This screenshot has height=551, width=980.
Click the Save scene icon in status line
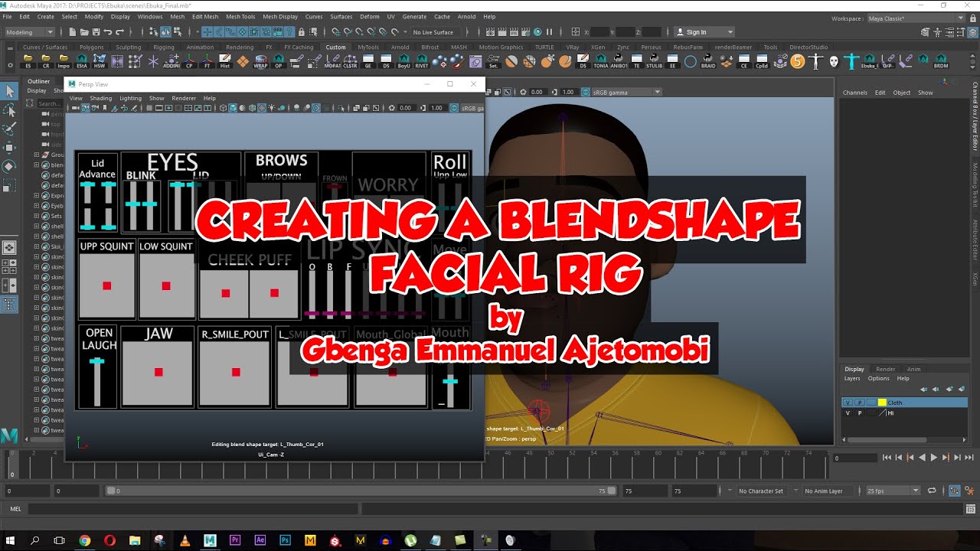coord(96,32)
